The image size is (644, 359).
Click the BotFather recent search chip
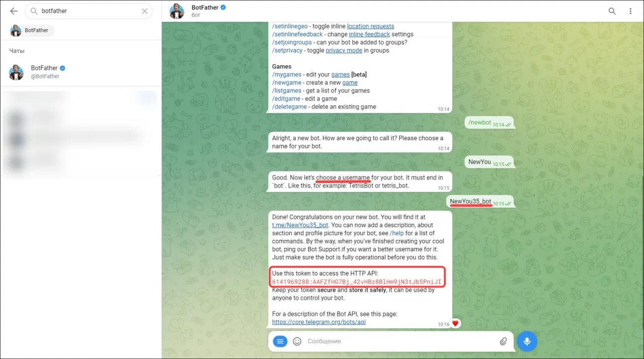pos(31,30)
